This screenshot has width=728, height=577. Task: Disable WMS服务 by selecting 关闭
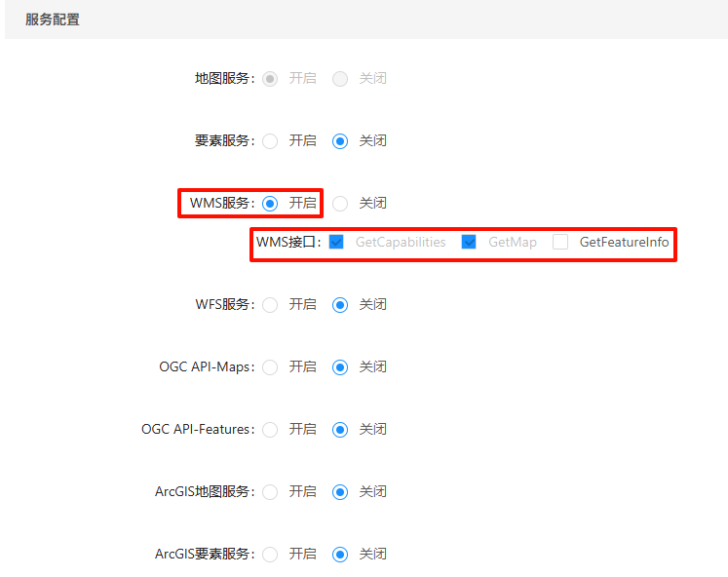click(x=340, y=203)
